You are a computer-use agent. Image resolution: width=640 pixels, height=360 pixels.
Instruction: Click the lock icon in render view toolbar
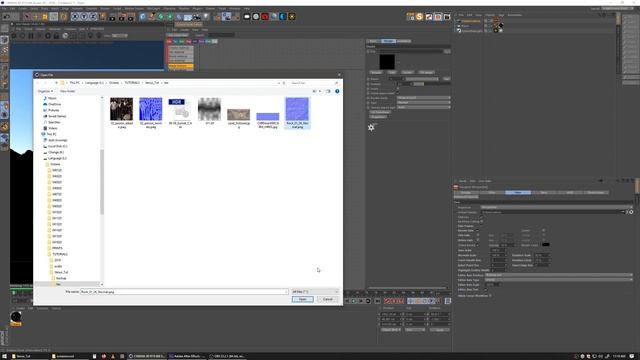[56, 36]
